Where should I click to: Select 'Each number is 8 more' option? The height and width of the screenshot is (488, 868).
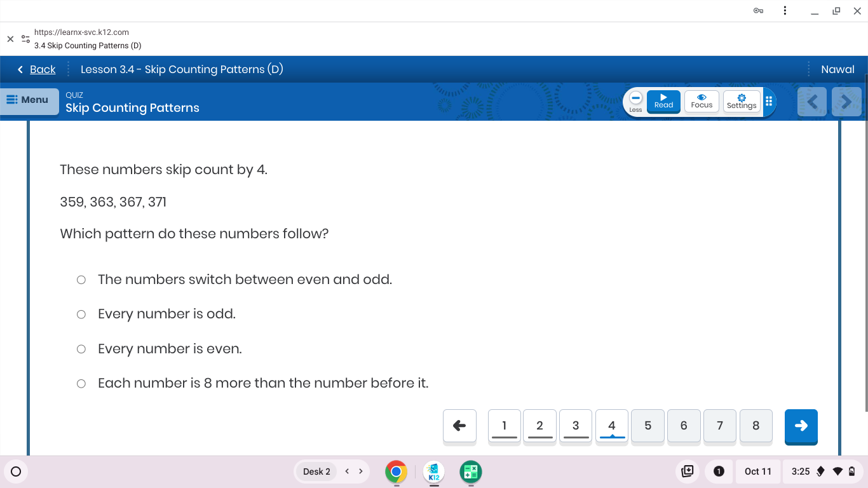click(81, 383)
